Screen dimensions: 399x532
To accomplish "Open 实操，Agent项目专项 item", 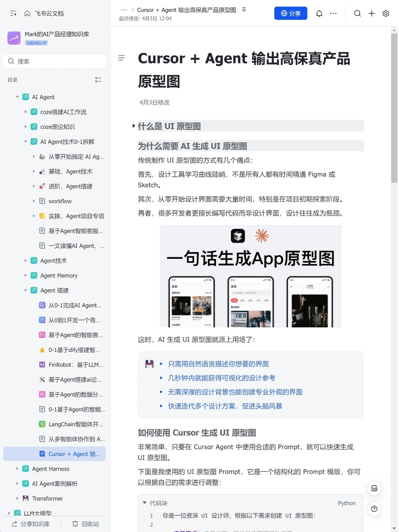I will point(54,216).
